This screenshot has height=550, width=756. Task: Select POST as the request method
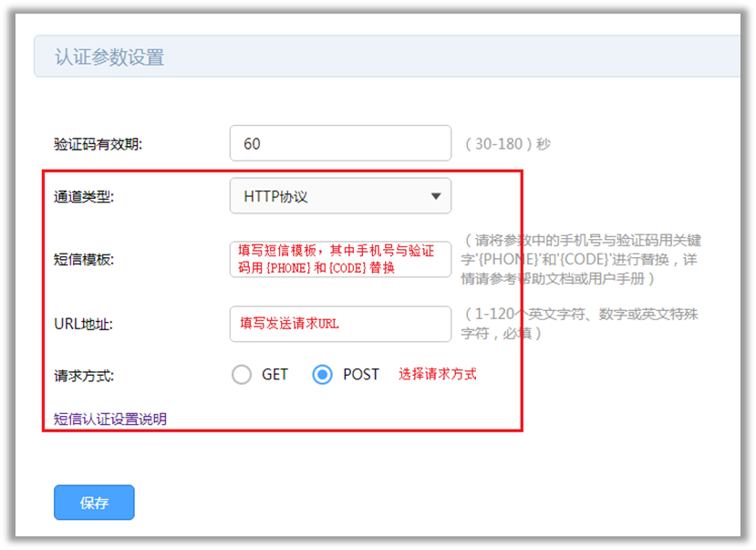coord(321,374)
